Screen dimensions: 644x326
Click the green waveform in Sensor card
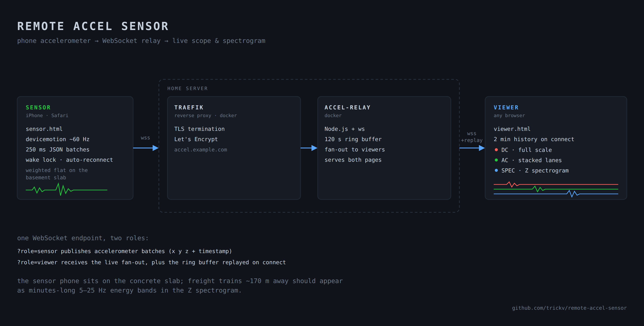[x=67, y=189]
